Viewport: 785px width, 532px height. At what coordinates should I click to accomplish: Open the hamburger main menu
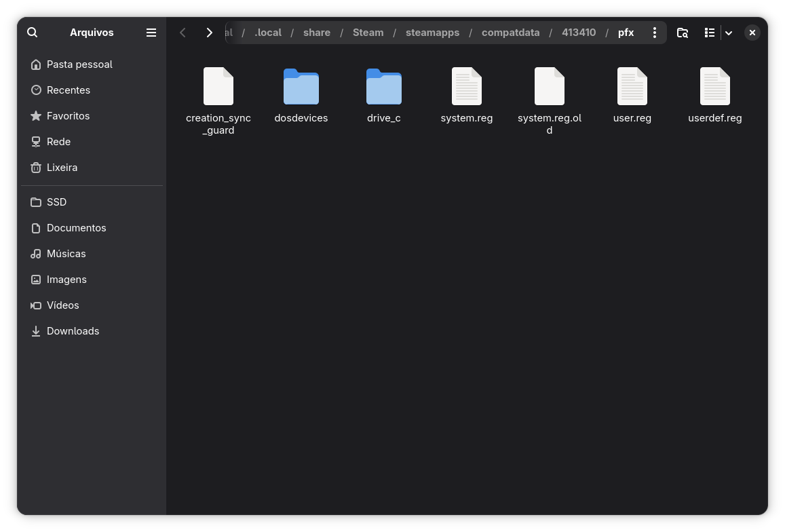tap(151, 33)
